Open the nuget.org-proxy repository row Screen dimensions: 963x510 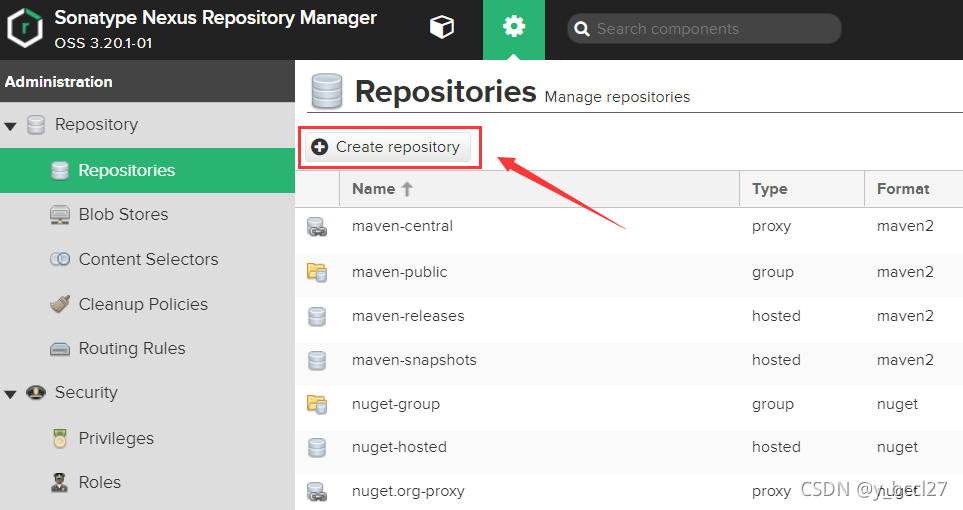pos(629,492)
